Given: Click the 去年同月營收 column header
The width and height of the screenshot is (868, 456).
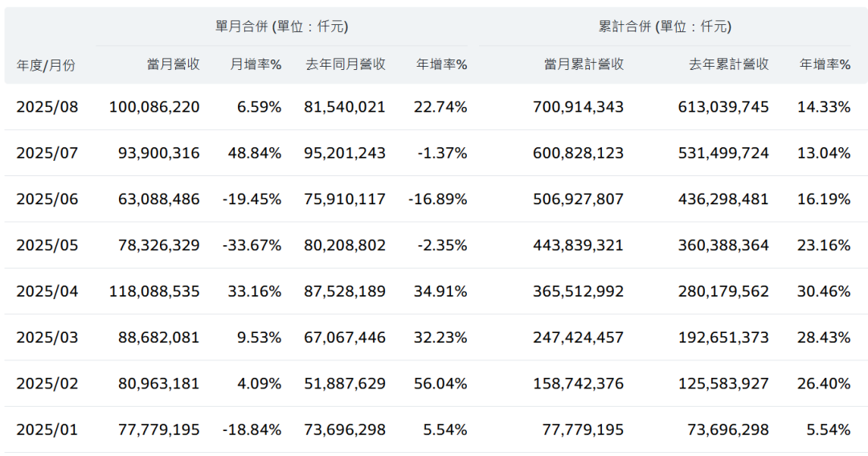Looking at the screenshot, I should [x=346, y=64].
